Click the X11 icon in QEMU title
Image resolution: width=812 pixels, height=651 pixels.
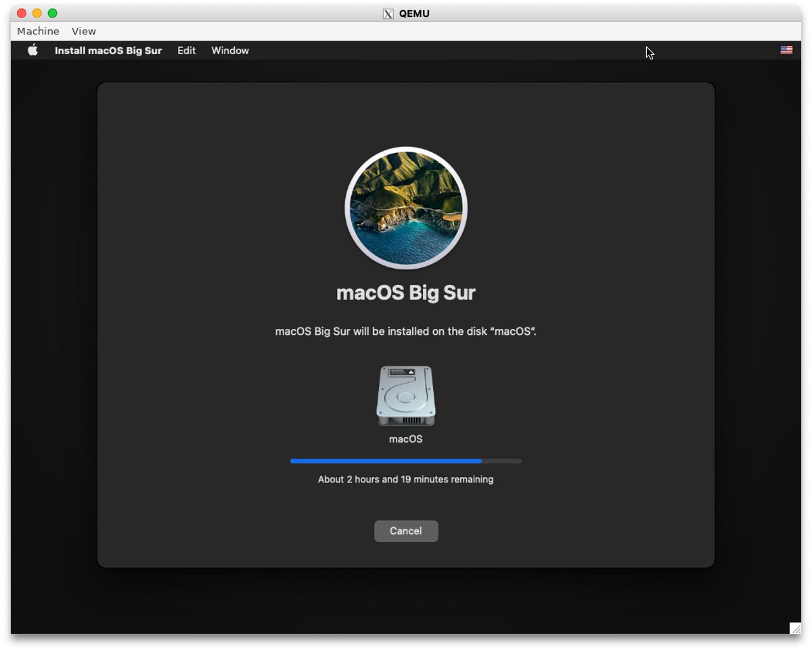[388, 14]
